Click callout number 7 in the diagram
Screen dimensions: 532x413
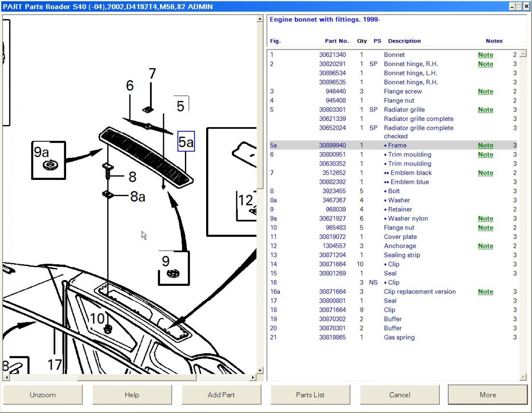pyautogui.click(x=152, y=74)
